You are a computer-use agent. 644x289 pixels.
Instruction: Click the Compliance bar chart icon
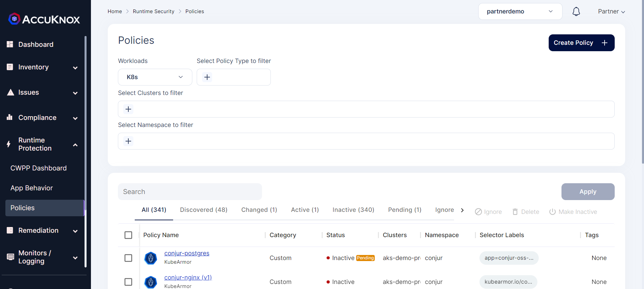point(10,117)
